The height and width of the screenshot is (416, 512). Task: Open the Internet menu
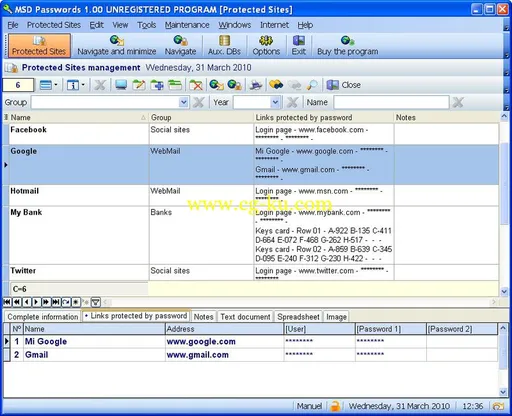pos(274,25)
